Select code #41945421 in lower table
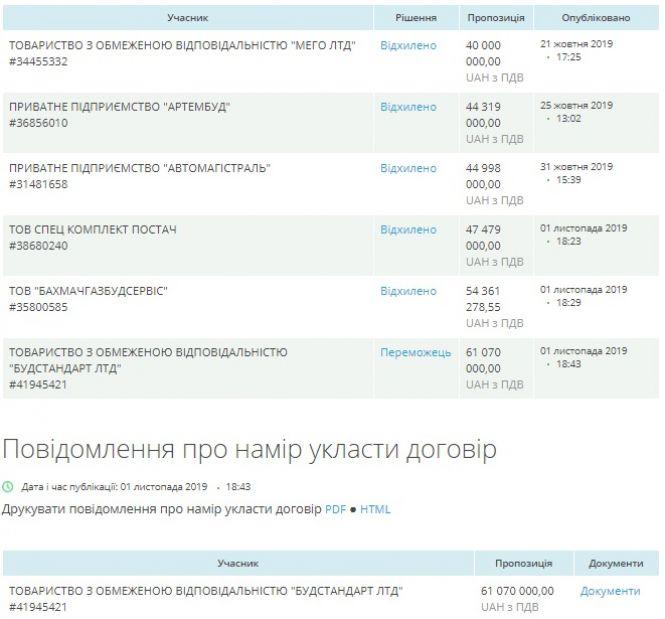The width and height of the screenshot is (665, 619). click(x=38, y=608)
